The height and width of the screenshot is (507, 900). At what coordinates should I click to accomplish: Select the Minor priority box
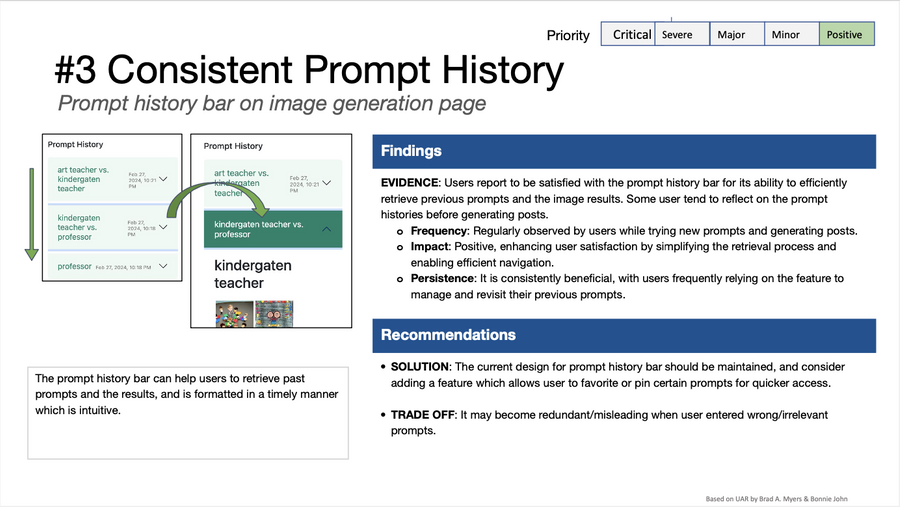coord(792,34)
